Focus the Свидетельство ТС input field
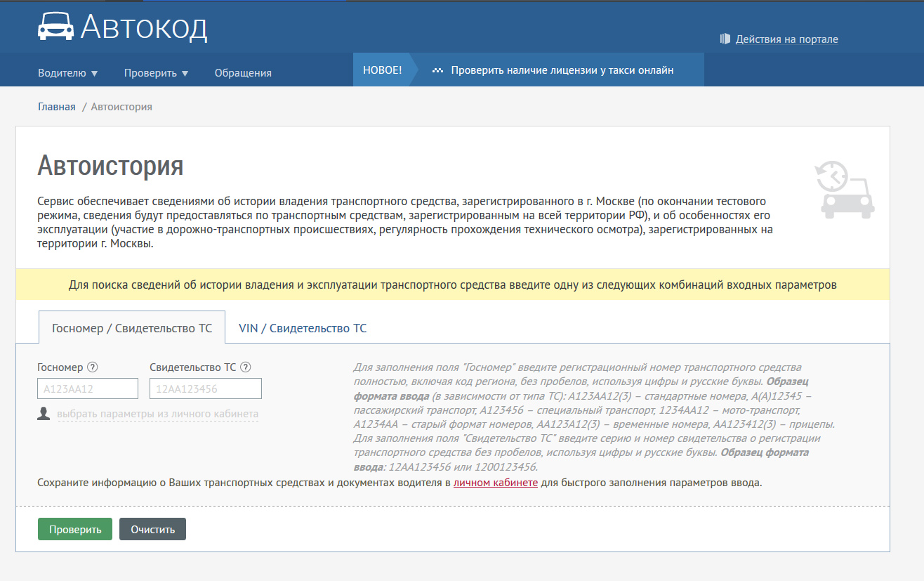Image resolution: width=924 pixels, height=581 pixels. tap(205, 389)
